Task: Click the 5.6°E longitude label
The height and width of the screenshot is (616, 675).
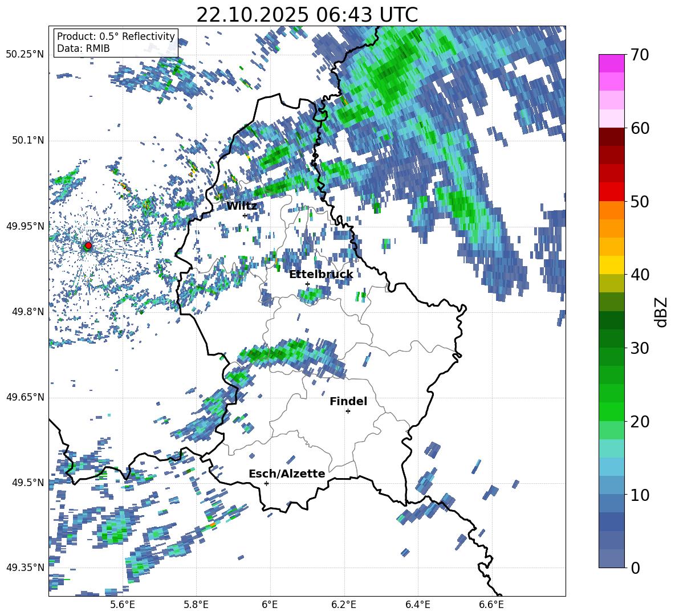Action: pos(123,605)
